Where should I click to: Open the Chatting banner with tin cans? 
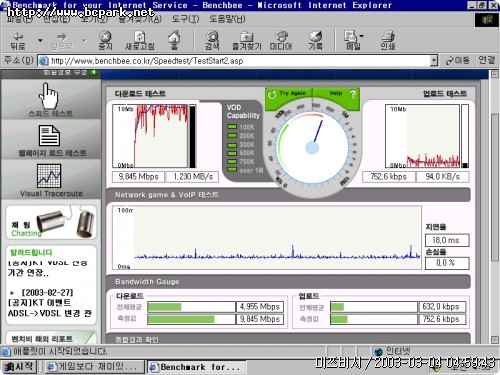pyautogui.click(x=51, y=222)
